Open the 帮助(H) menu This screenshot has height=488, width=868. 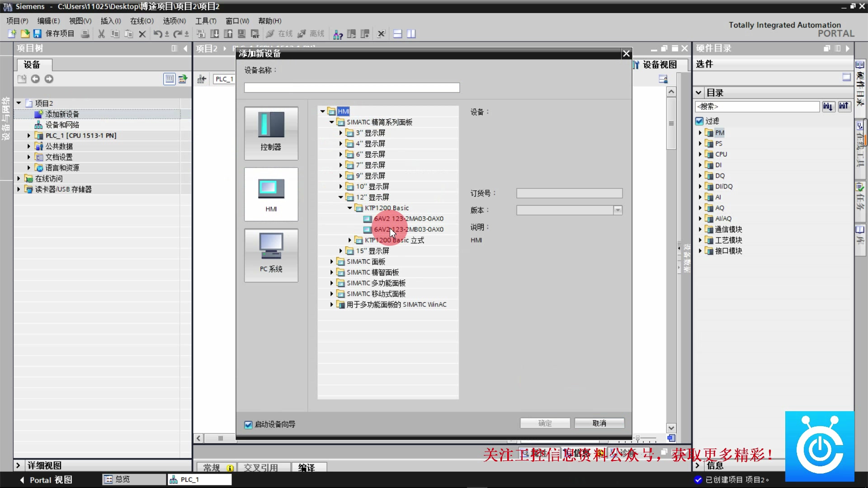coord(269,21)
